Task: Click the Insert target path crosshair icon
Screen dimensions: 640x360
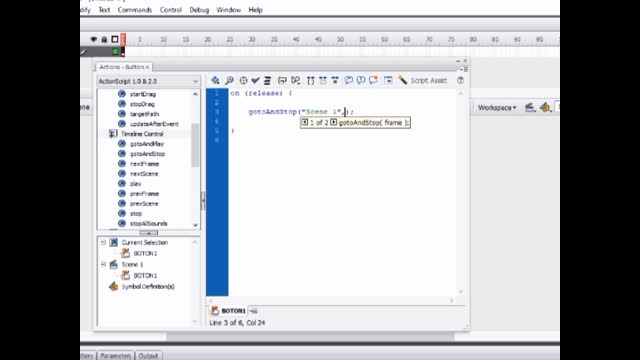Action: pos(243,80)
